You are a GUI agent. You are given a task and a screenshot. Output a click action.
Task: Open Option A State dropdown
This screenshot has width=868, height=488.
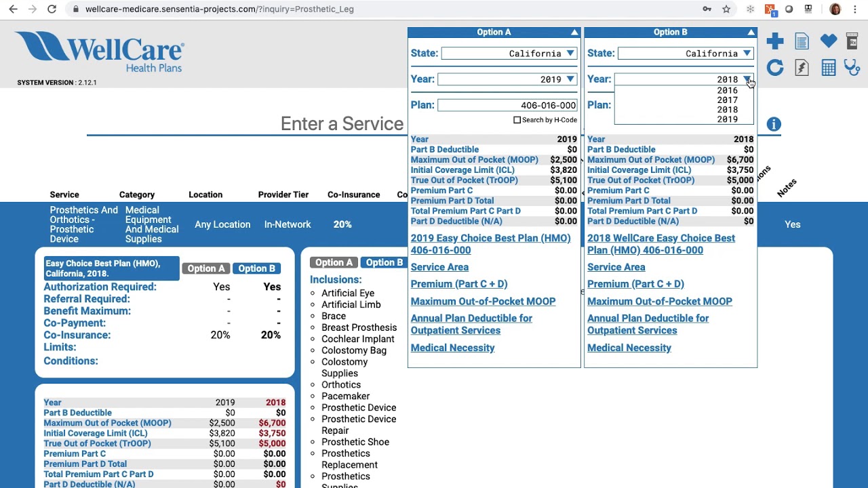click(509, 54)
